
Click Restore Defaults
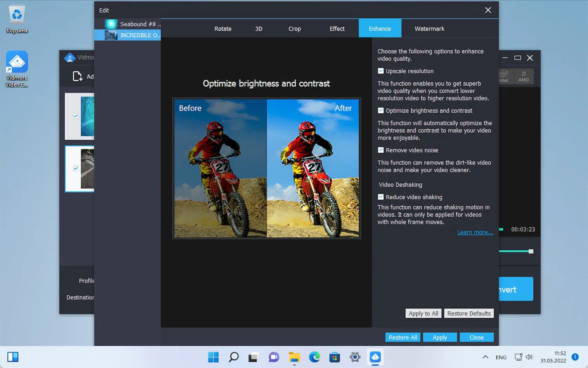(x=469, y=313)
